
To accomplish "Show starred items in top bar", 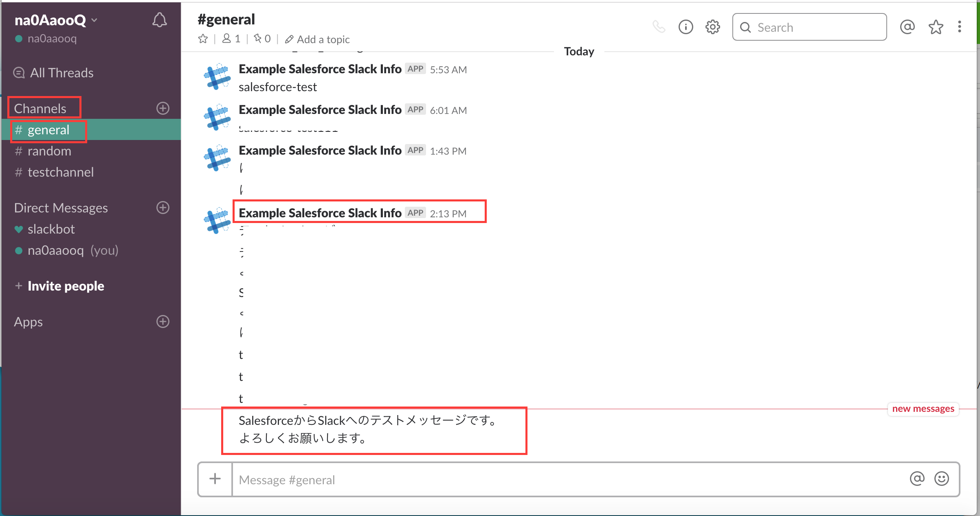I will [x=936, y=27].
